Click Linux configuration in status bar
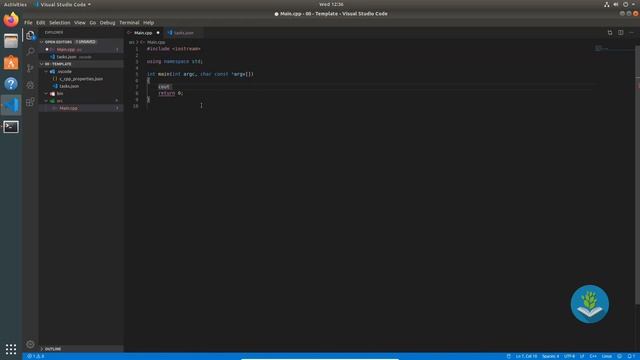 tap(607, 356)
